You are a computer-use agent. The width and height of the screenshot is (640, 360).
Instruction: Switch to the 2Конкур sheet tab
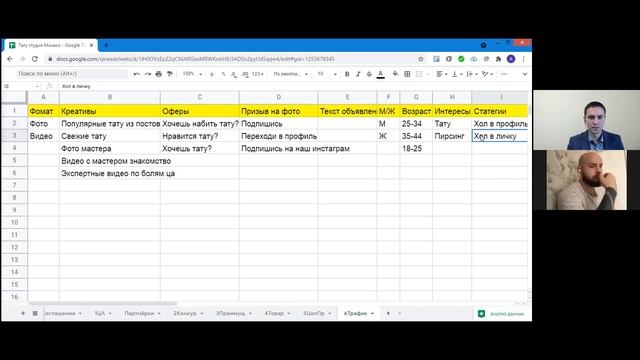click(188, 313)
